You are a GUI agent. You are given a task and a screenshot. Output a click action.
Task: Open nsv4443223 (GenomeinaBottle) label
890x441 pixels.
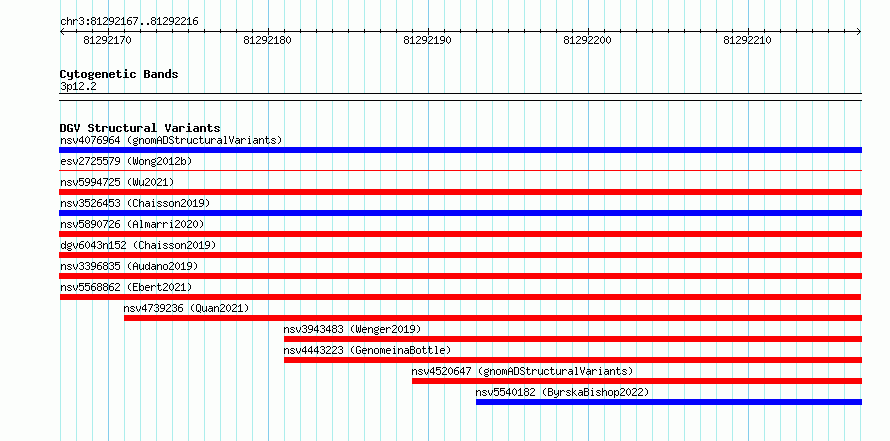point(367,350)
